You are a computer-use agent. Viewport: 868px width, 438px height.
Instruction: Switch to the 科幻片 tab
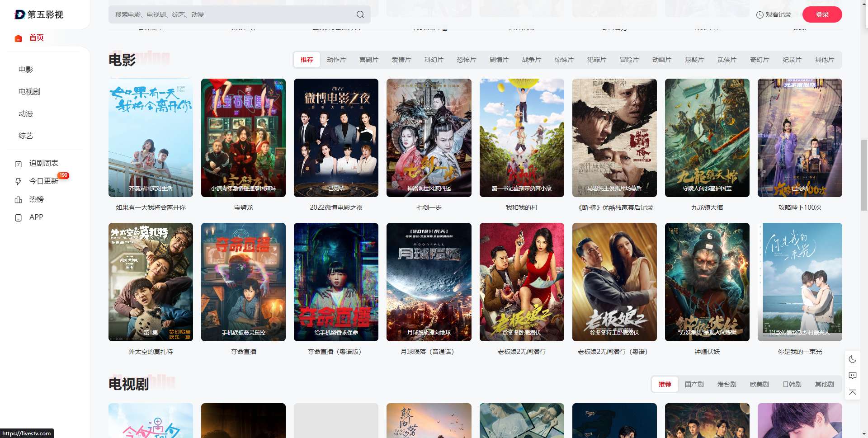tap(434, 60)
